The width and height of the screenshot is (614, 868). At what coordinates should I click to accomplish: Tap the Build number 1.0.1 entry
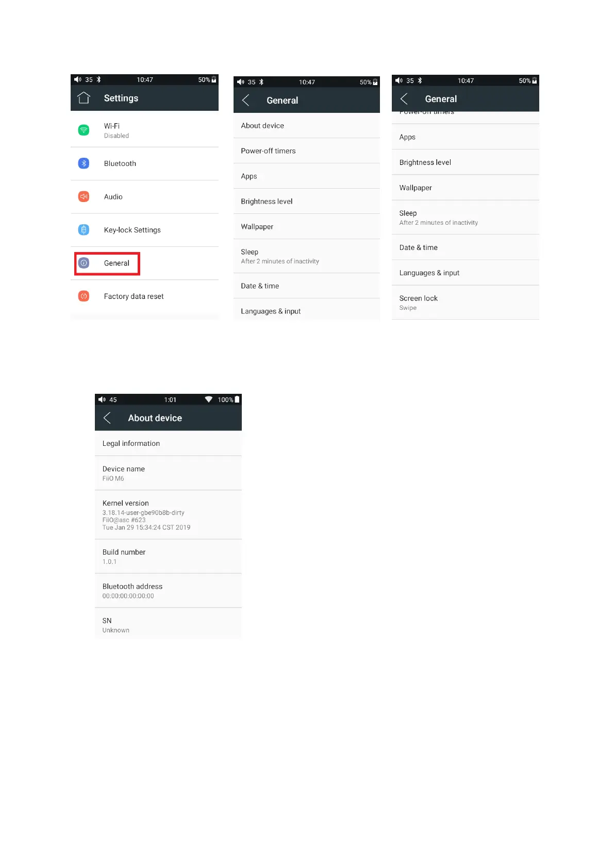pyautogui.click(x=124, y=556)
